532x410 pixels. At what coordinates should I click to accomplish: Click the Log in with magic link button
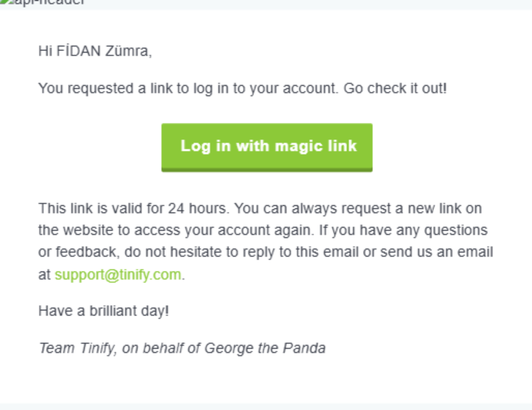click(267, 146)
